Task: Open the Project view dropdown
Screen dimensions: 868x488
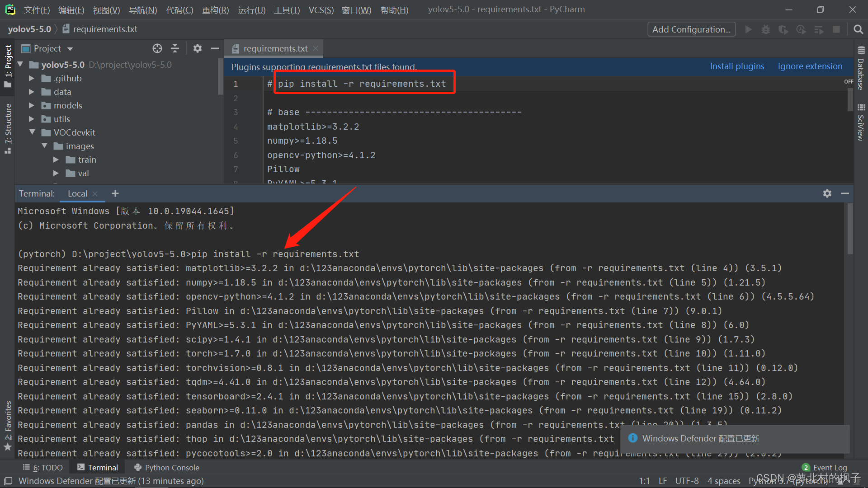Action: (70, 49)
